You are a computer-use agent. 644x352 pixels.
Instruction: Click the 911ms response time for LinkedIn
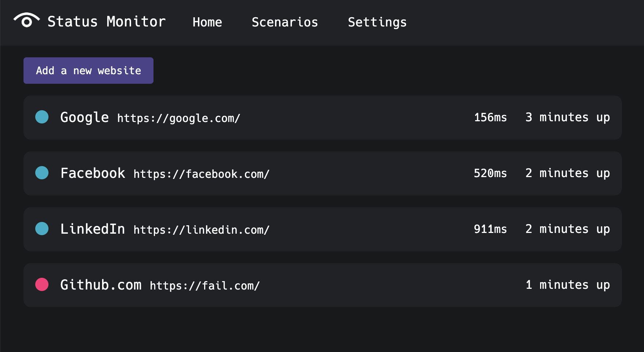click(491, 229)
